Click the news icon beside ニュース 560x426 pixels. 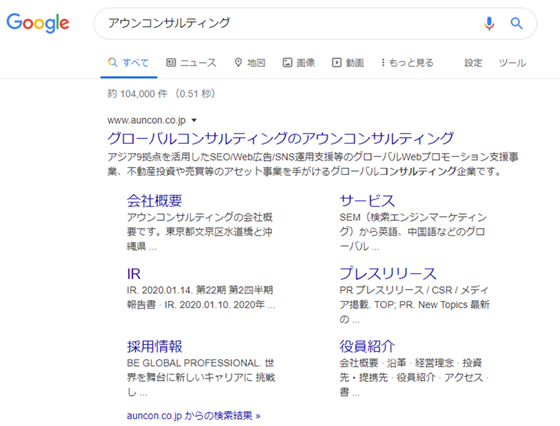tap(171, 63)
